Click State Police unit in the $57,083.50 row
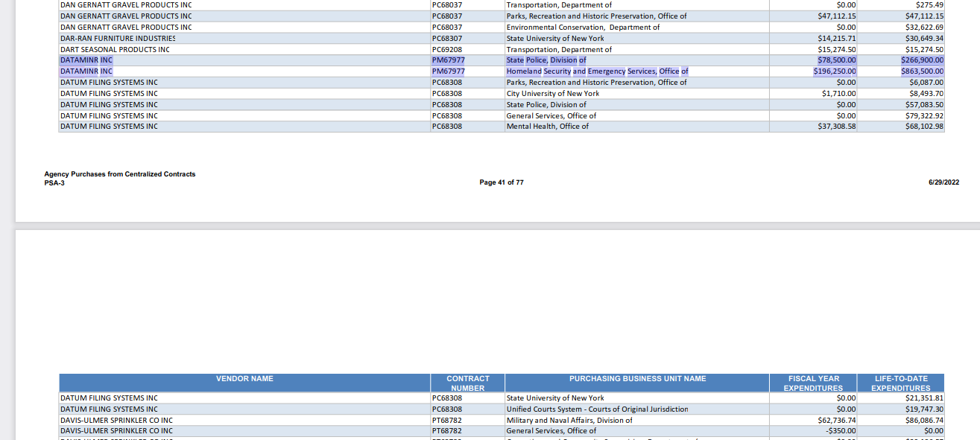Screen dimensions: 980x440 [546, 105]
